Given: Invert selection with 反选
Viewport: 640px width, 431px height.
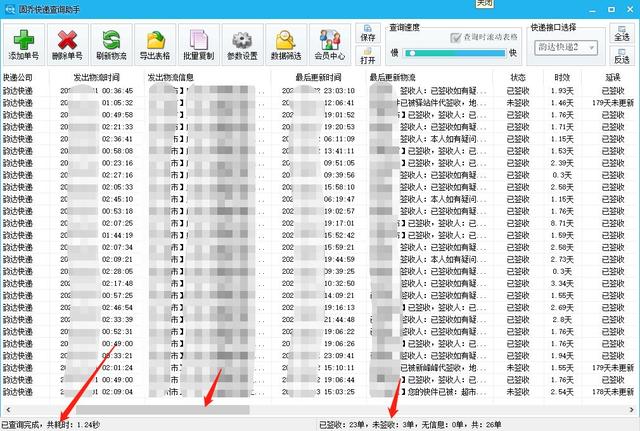Looking at the screenshot, I should [x=622, y=56].
